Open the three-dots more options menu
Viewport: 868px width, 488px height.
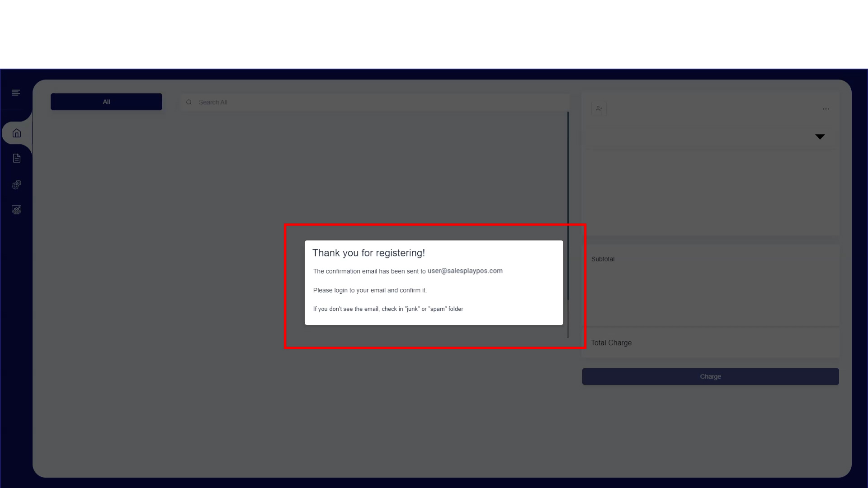click(x=826, y=109)
